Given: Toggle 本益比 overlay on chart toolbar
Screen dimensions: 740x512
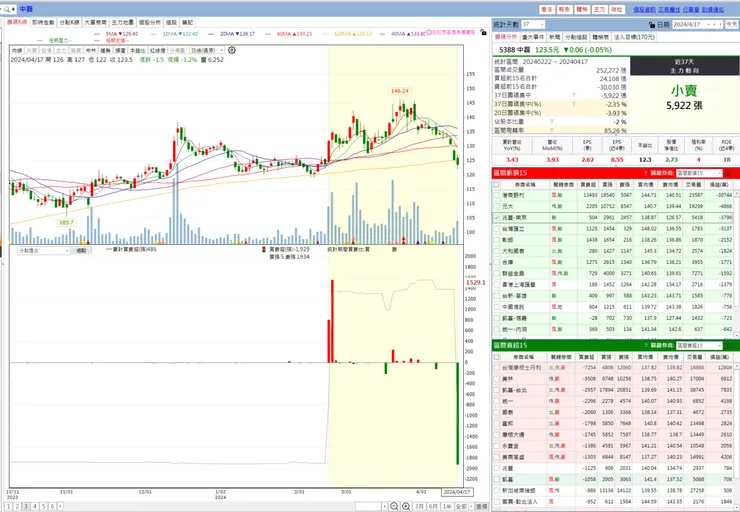Looking at the screenshot, I should pos(138,50).
